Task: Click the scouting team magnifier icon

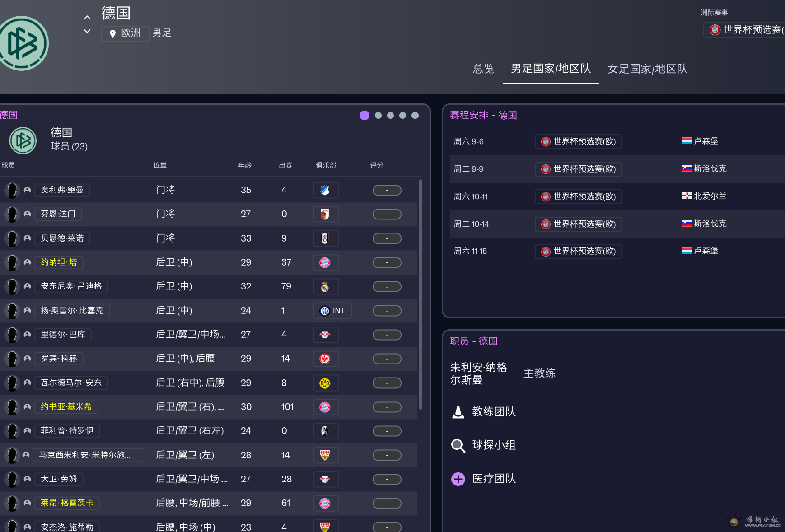Action: tap(458, 445)
